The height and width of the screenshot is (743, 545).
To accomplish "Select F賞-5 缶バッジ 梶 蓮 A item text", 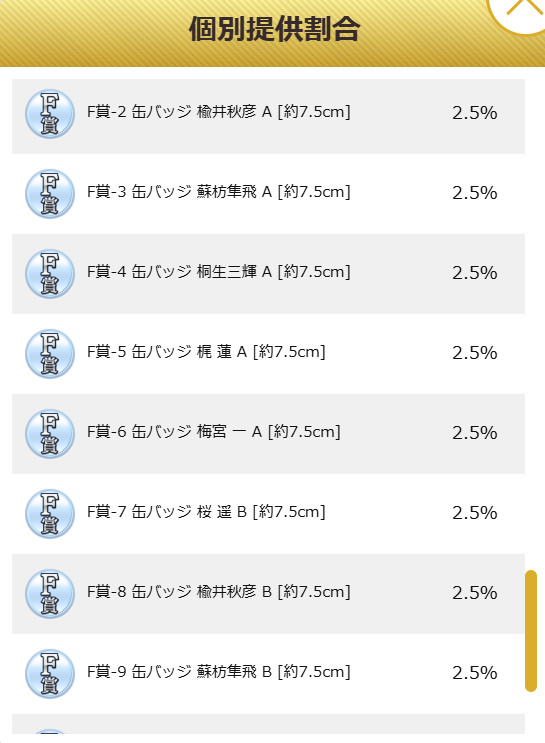I will click(206, 353).
